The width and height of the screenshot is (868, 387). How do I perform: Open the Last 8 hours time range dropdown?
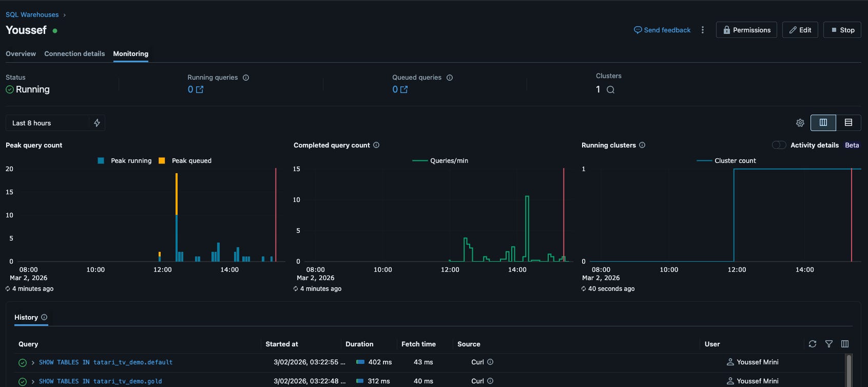click(47, 123)
